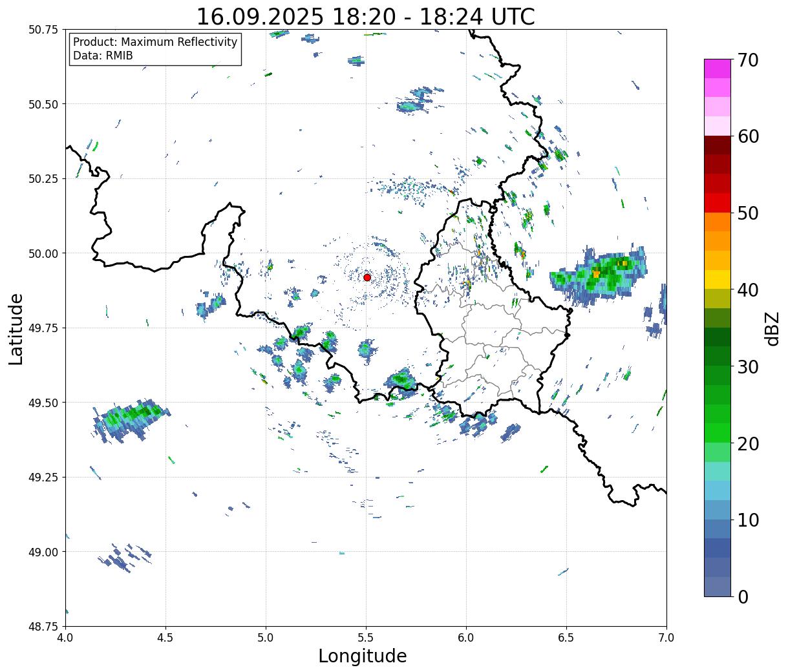Click the longitude tick label 6.5
Image resolution: width=788 pixels, height=672 pixels.
click(566, 638)
